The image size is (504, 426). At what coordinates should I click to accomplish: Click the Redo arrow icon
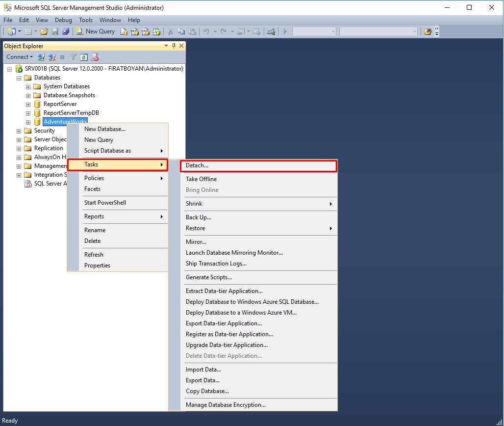pyautogui.click(x=224, y=31)
